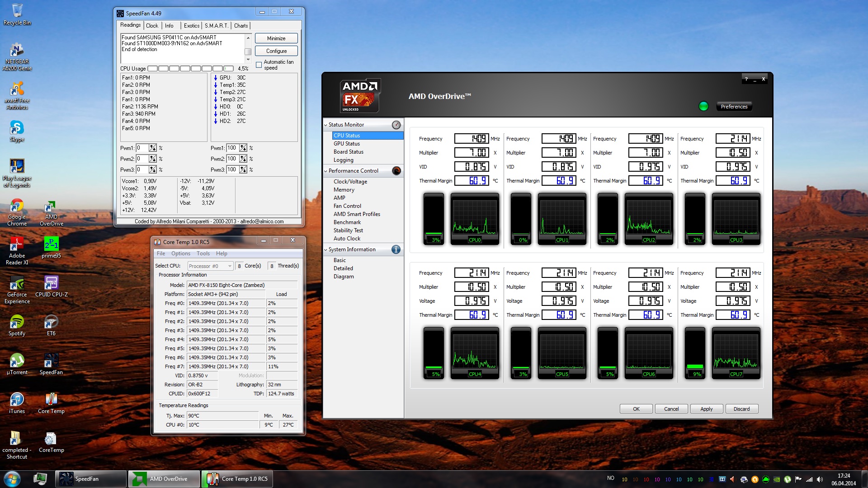Open SpeedFan desktop shortcut icon
The height and width of the screenshot is (488, 868).
pos(51,364)
